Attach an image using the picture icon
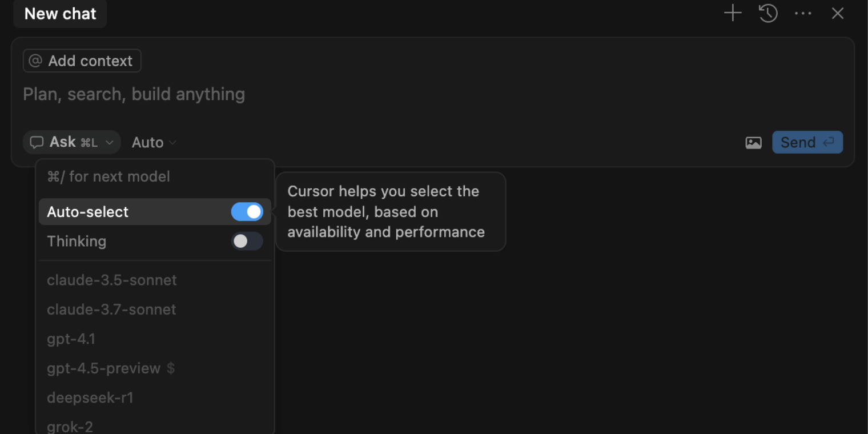The image size is (868, 434). tap(753, 143)
